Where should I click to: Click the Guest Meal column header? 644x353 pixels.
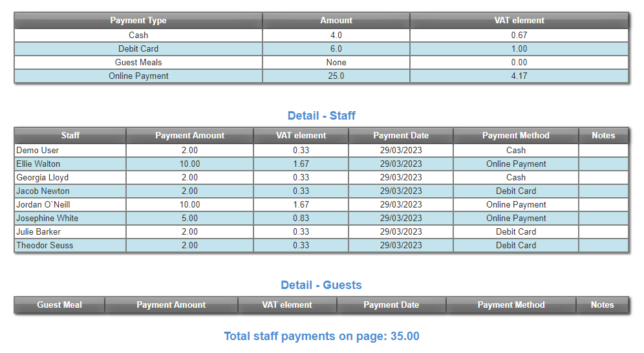(59, 305)
